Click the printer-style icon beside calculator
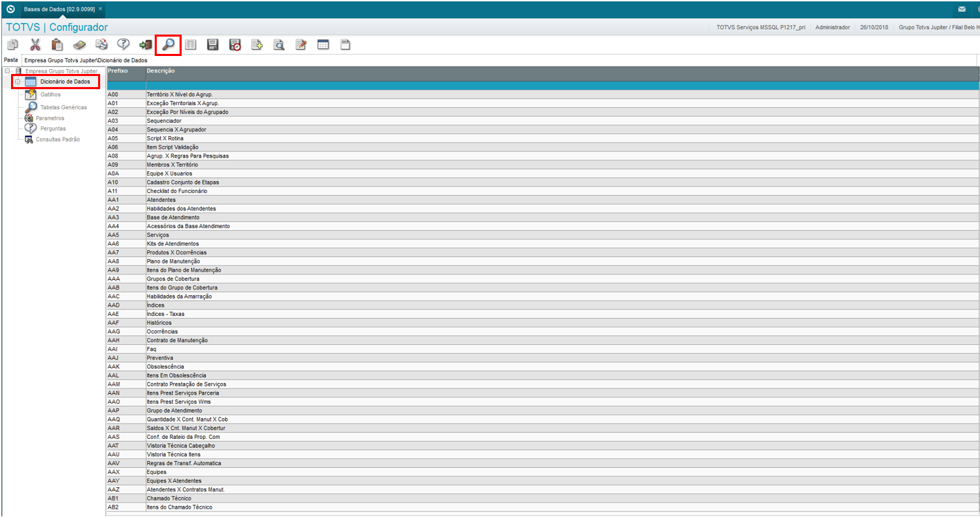 click(102, 45)
